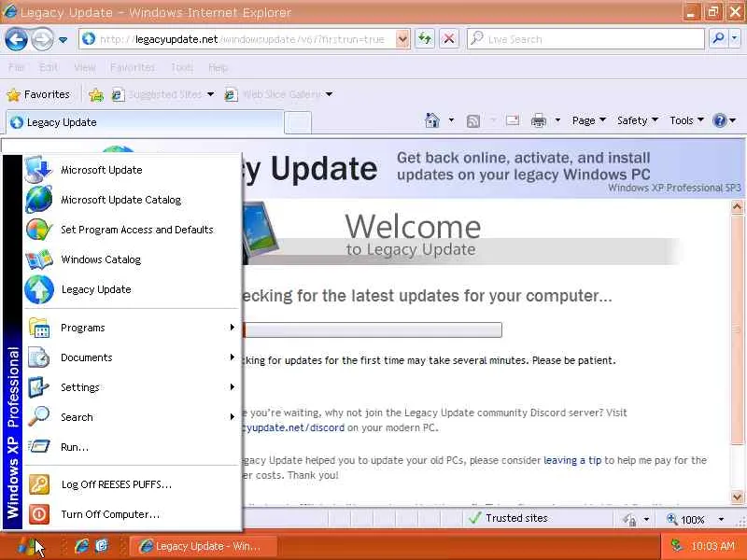Open the Page menu
The image size is (747, 560).
(x=589, y=120)
